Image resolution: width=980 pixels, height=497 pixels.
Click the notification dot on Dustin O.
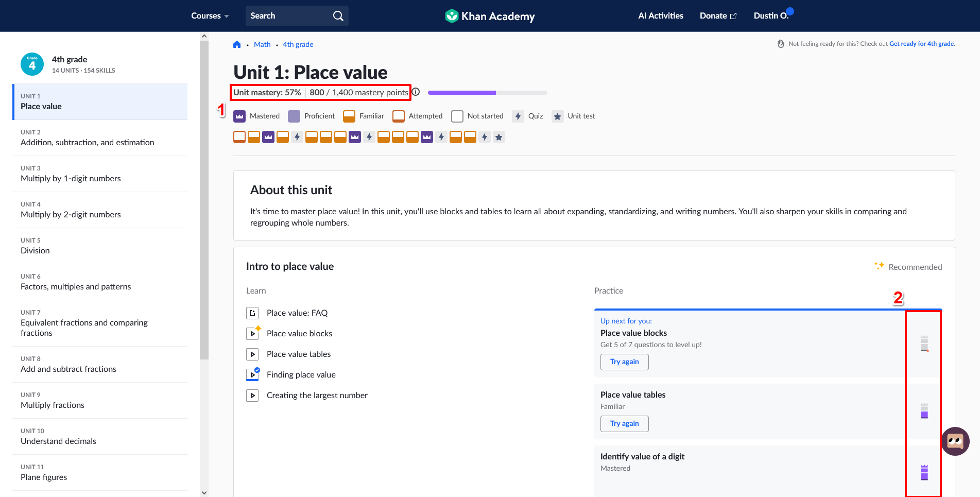coord(790,11)
